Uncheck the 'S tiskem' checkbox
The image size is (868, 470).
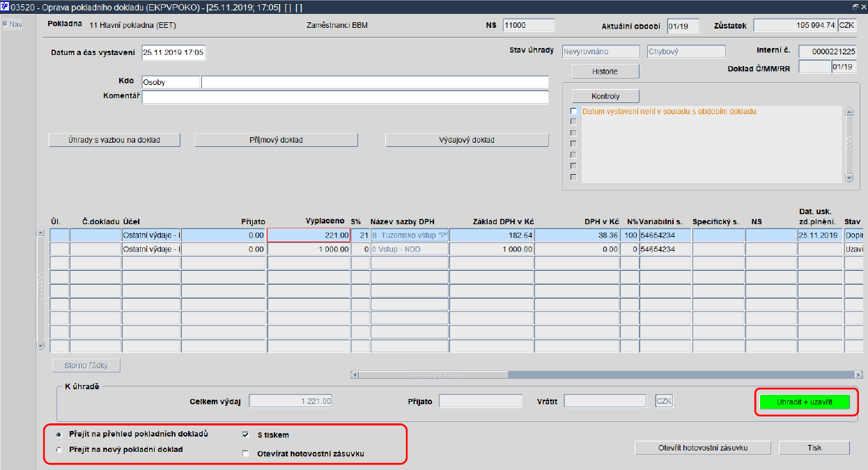pyautogui.click(x=245, y=434)
